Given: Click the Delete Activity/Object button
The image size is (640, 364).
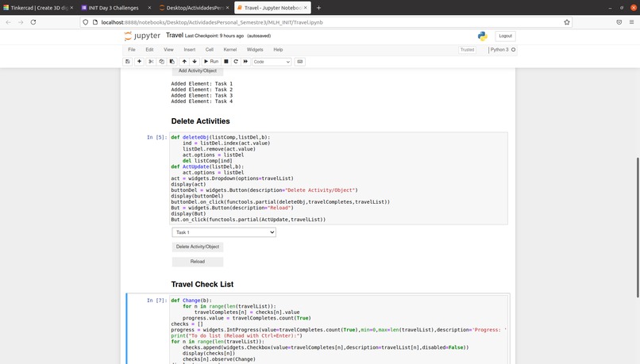Looking at the screenshot, I should coord(198,247).
